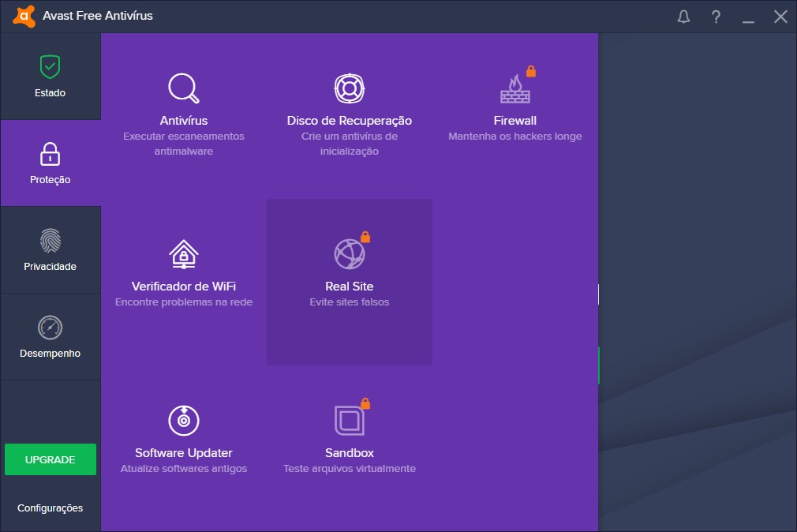Click the Firewall brick wall icon
This screenshot has height=532, width=797.
(x=515, y=89)
